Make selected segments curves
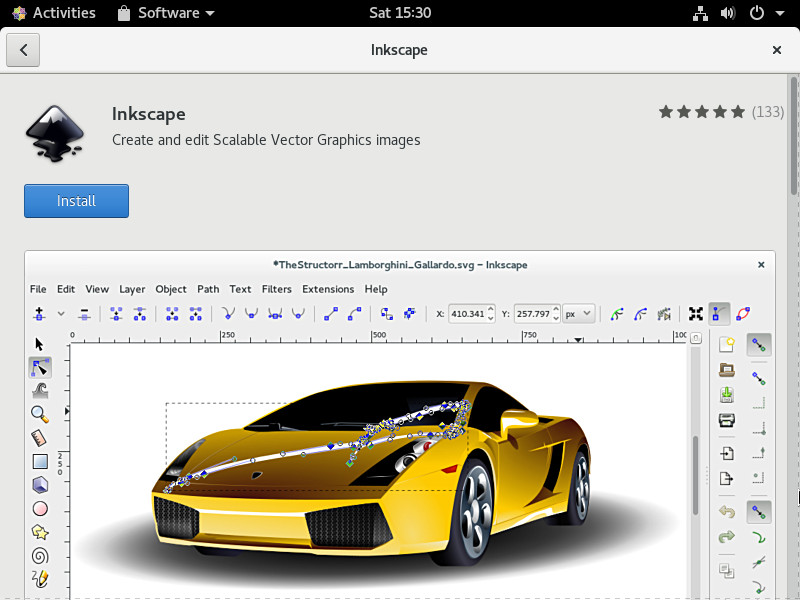This screenshot has height=600, width=800. click(354, 314)
